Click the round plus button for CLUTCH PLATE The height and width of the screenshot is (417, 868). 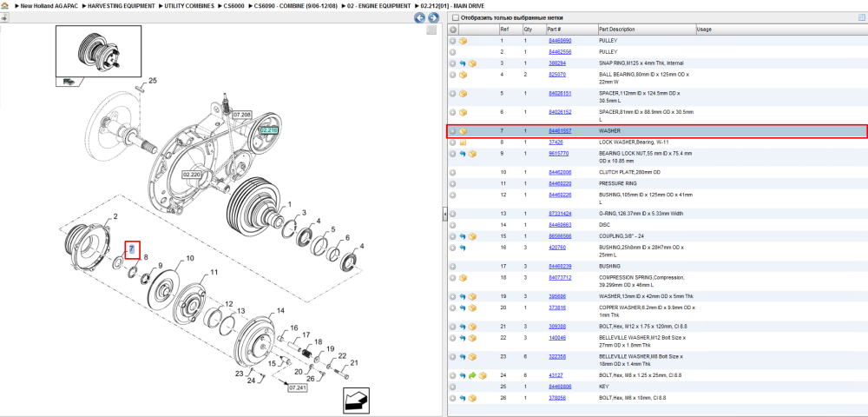(x=453, y=172)
